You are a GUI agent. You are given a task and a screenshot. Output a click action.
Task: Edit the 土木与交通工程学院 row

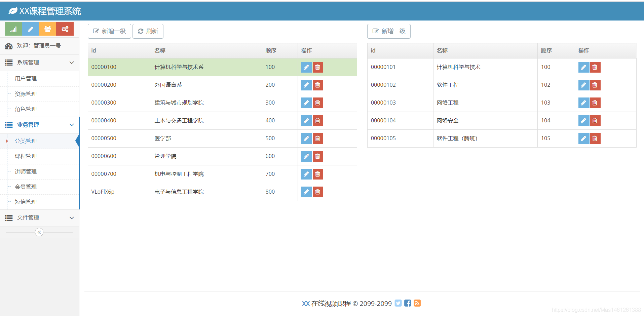tap(306, 121)
